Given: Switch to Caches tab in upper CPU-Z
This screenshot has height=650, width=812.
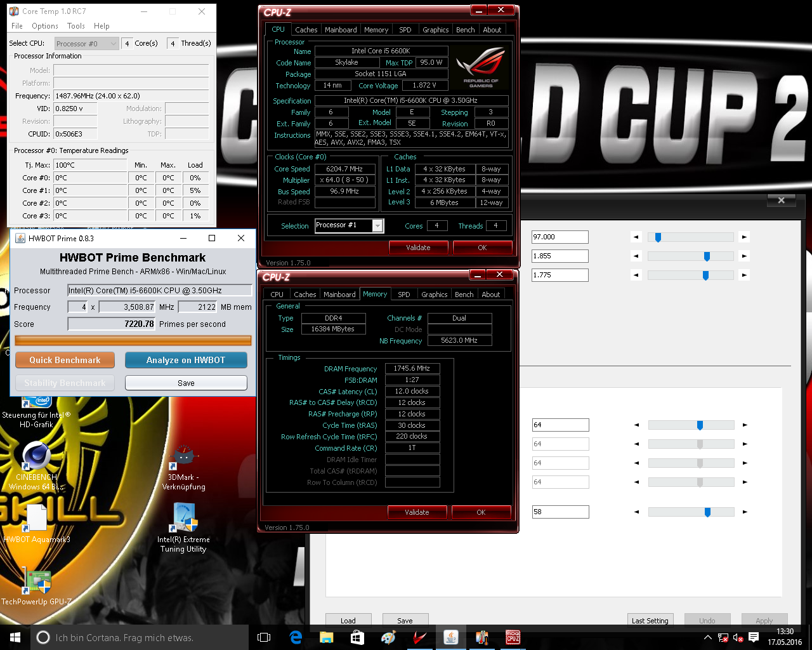Looking at the screenshot, I should click(306, 30).
